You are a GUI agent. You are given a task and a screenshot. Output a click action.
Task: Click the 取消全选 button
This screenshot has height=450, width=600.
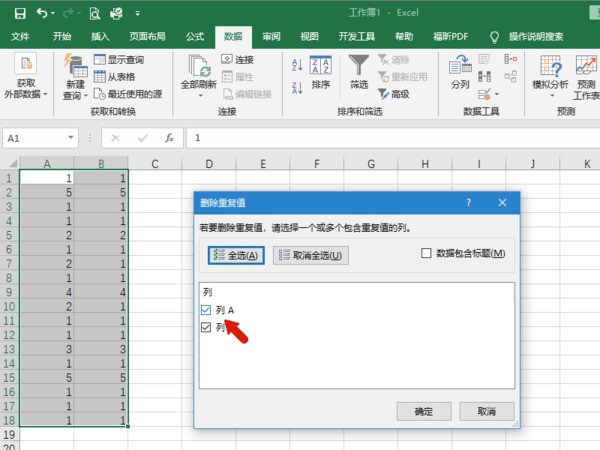[x=311, y=256]
